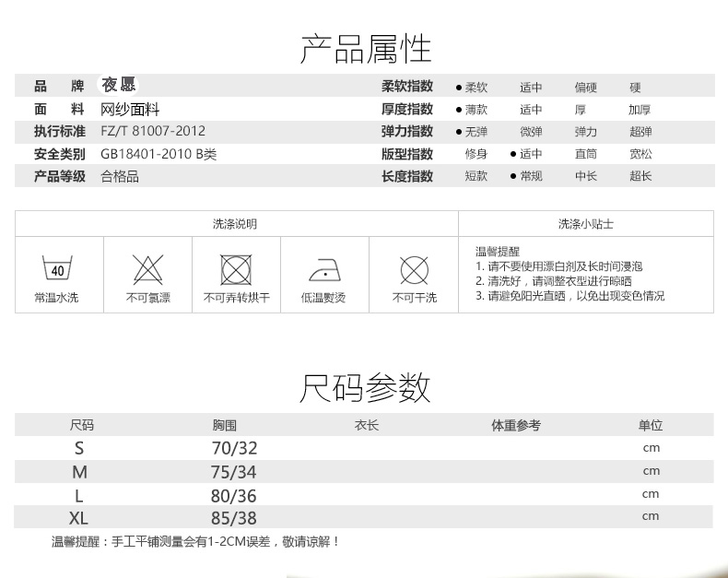Click the 产品属性 section title
Viewport: 728px width, 578px height.
[365, 49]
